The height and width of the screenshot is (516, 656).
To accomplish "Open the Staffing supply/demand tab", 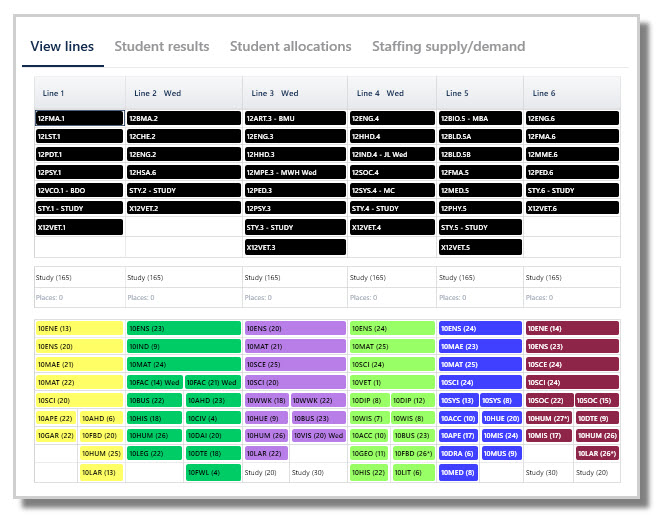I will (448, 46).
